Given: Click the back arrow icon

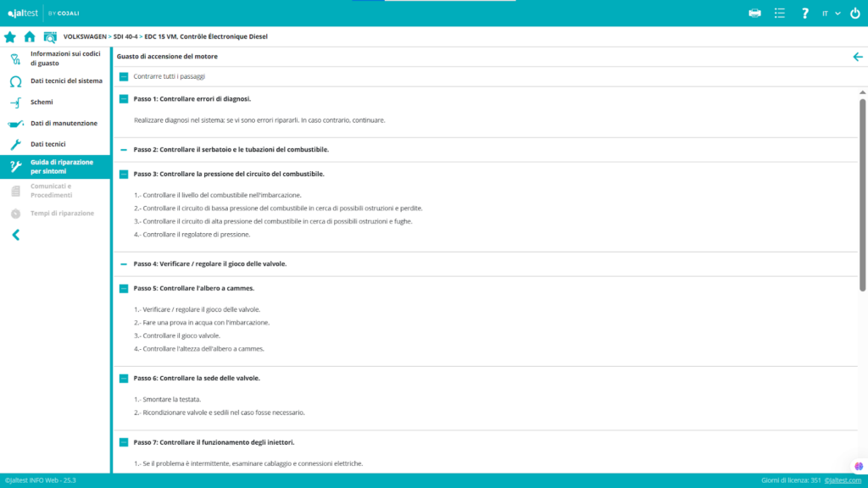Looking at the screenshot, I should 858,57.
